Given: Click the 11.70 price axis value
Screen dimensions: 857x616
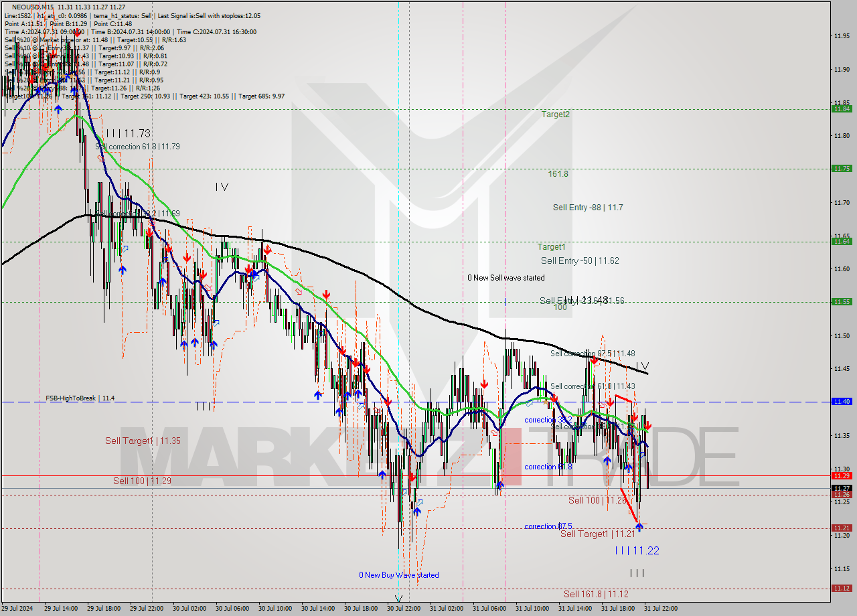Looking at the screenshot, I should click(841, 202).
